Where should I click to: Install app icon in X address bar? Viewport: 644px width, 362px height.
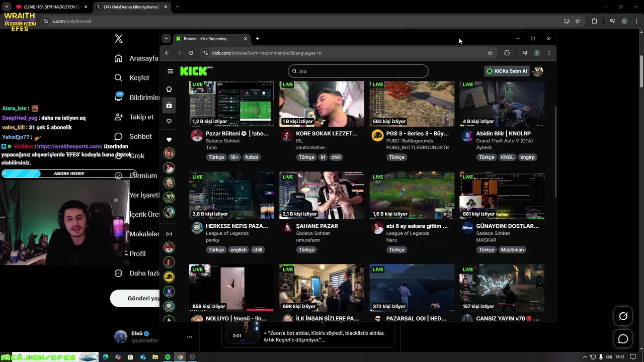pyautogui.click(x=567, y=21)
